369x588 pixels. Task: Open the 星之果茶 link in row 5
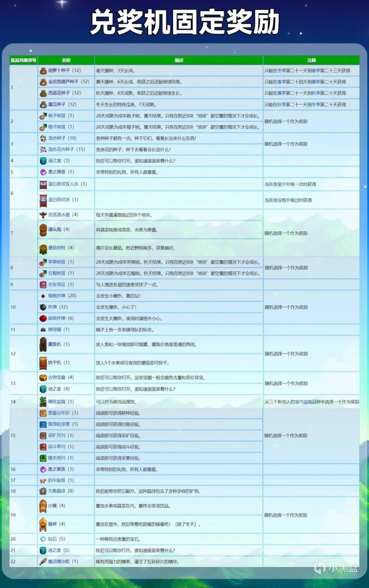[x=56, y=172]
